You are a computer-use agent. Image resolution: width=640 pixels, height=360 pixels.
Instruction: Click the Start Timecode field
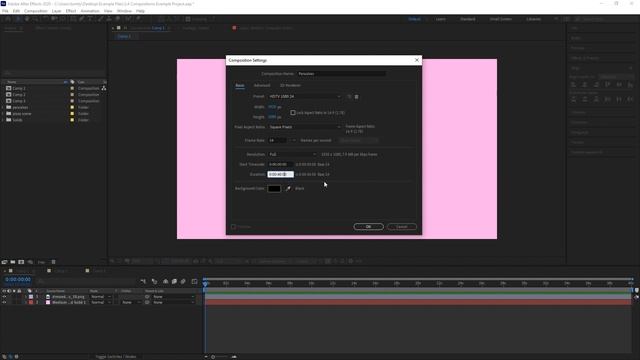pyautogui.click(x=280, y=164)
